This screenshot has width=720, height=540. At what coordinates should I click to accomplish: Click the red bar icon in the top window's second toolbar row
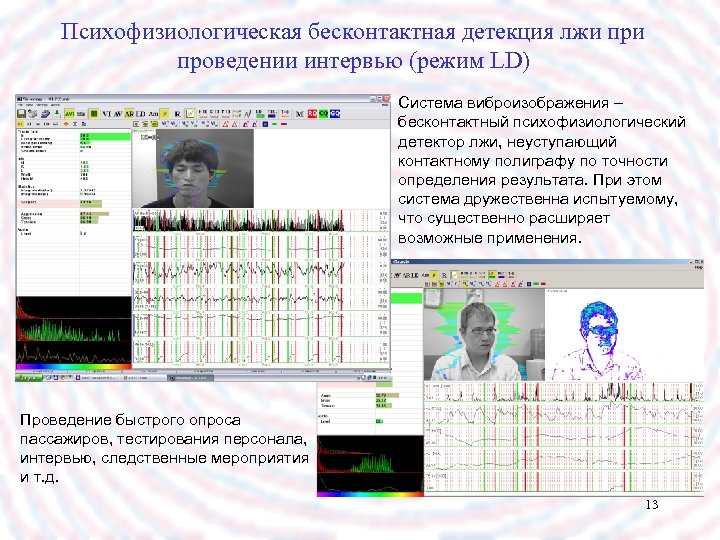click(x=284, y=124)
